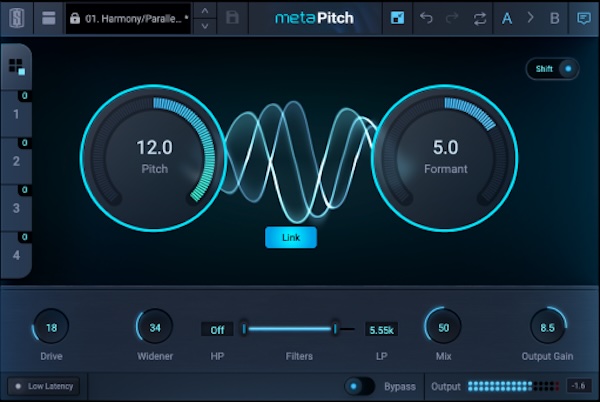The width and height of the screenshot is (600, 402).
Task: Click the output level readout -1.6
Action: click(579, 386)
